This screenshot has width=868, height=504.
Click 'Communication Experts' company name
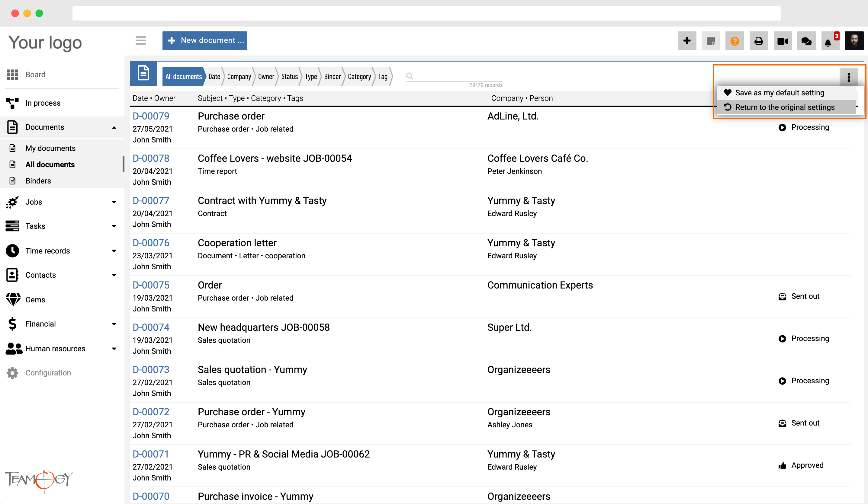540,285
